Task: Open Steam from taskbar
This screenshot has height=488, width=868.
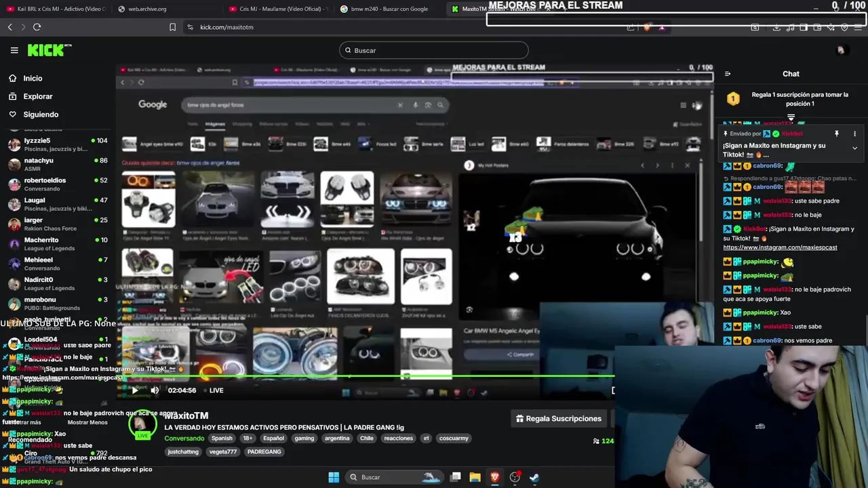Action: click(x=534, y=477)
